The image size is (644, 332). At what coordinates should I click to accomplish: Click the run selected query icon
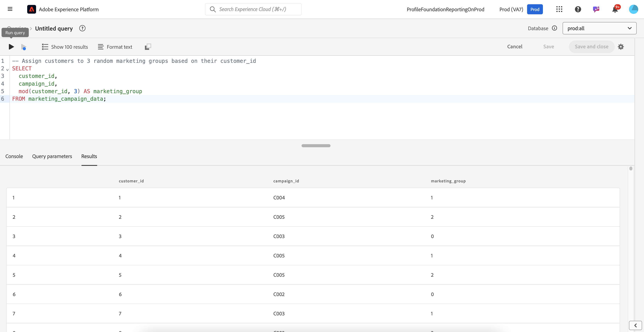click(x=24, y=47)
